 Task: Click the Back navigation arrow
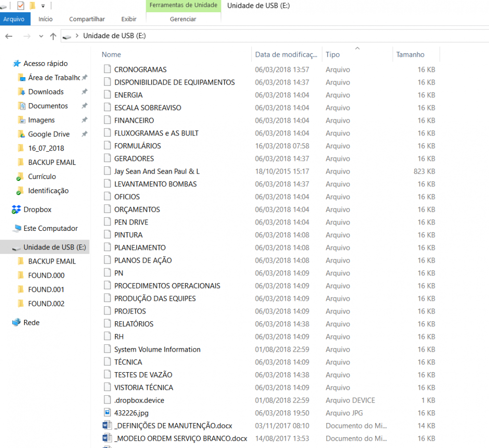click(x=9, y=36)
